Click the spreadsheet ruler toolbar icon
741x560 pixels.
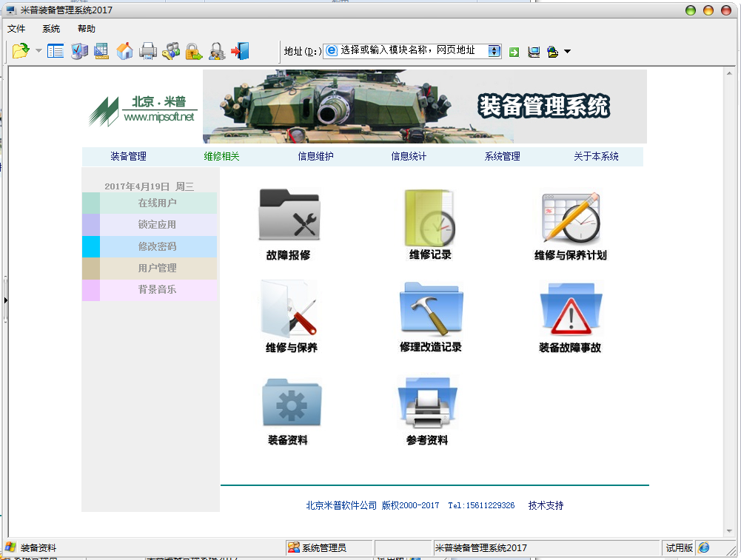pos(101,51)
